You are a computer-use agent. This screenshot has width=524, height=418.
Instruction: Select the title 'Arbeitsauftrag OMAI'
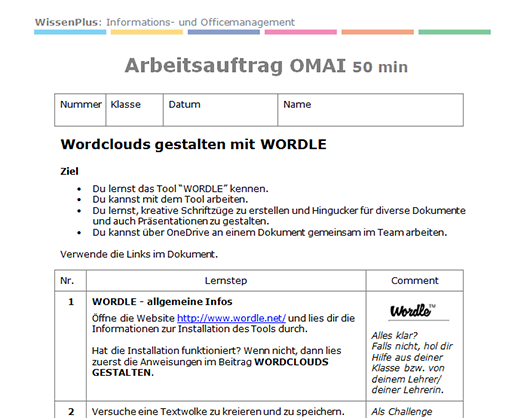[x=235, y=65]
